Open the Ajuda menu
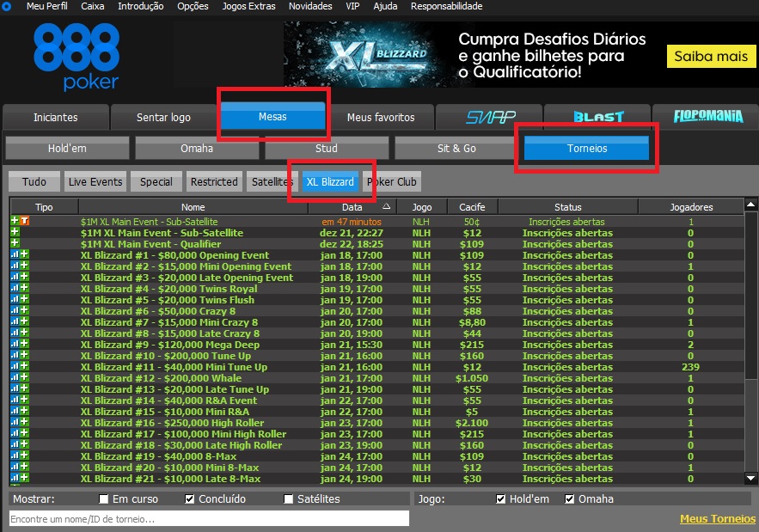This screenshot has height=532, width=759. (x=385, y=6)
